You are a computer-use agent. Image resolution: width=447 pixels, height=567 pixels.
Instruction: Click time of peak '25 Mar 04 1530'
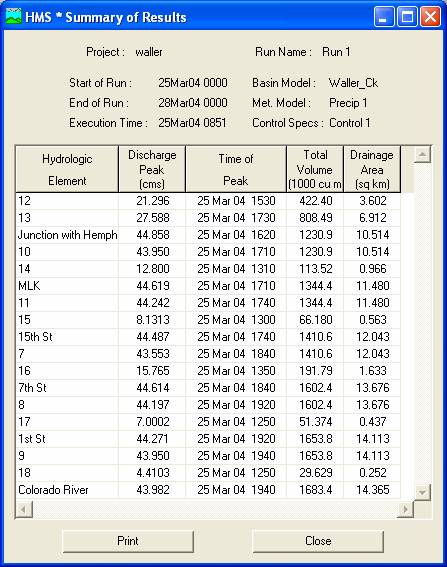(236, 201)
